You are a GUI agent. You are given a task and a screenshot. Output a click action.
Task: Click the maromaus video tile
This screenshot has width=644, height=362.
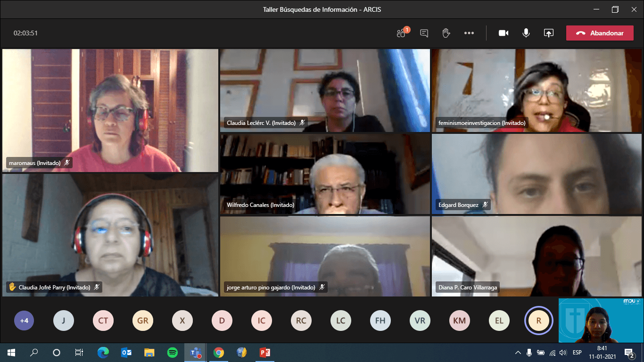click(110, 110)
